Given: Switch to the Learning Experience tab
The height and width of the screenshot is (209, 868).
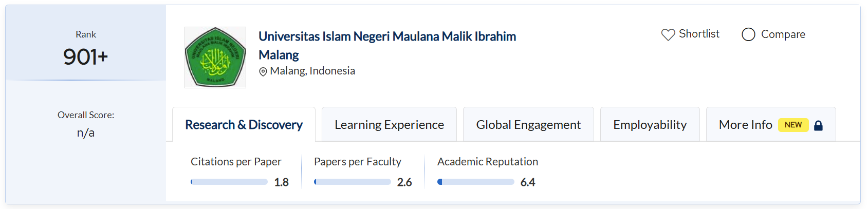Looking at the screenshot, I should 389,124.
